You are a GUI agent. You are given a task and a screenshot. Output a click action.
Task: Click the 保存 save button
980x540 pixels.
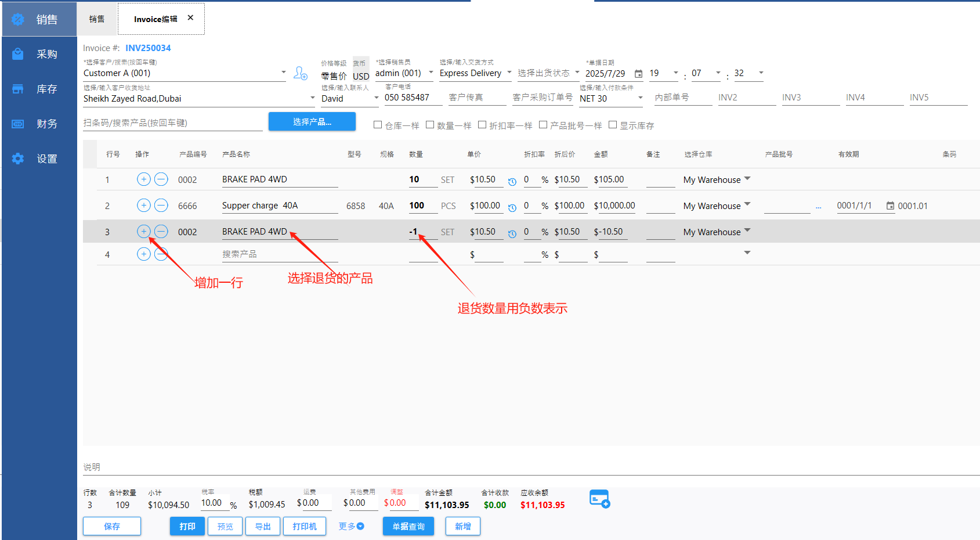(112, 526)
